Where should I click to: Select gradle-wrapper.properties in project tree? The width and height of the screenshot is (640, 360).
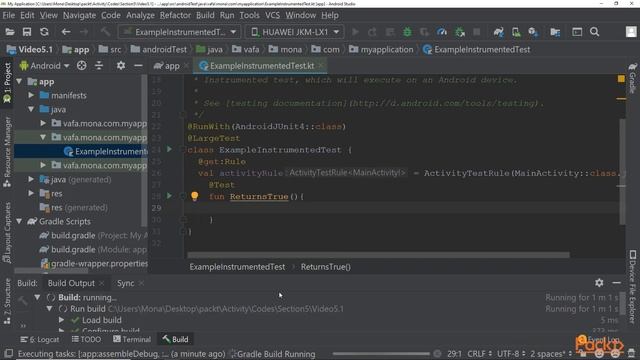pos(94,264)
